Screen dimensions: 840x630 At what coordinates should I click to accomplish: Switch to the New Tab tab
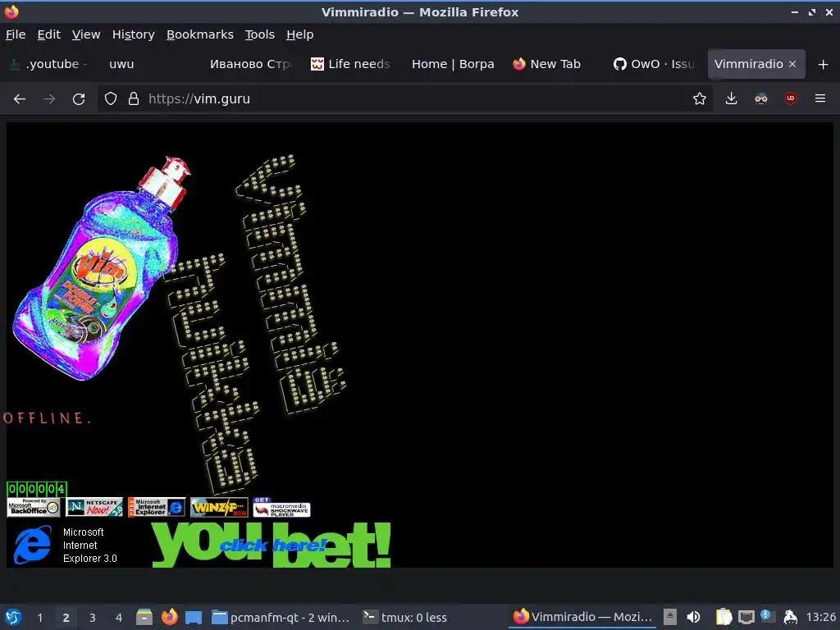[x=552, y=64]
